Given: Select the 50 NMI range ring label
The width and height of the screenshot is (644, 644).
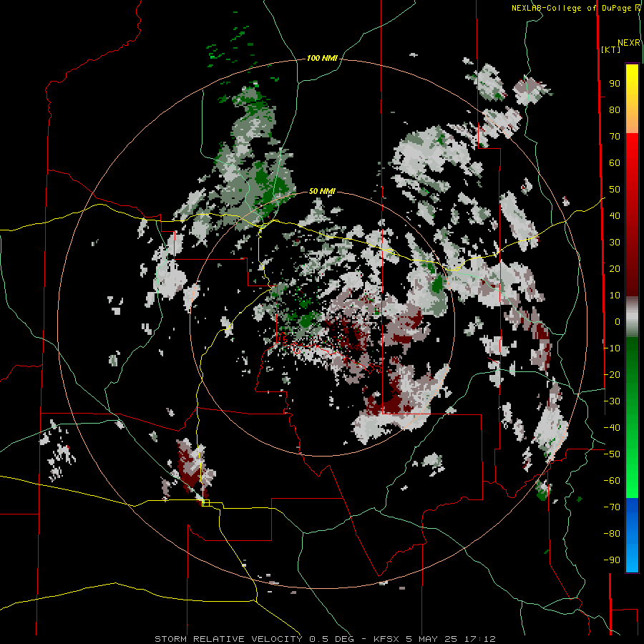Looking at the screenshot, I should [322, 191].
